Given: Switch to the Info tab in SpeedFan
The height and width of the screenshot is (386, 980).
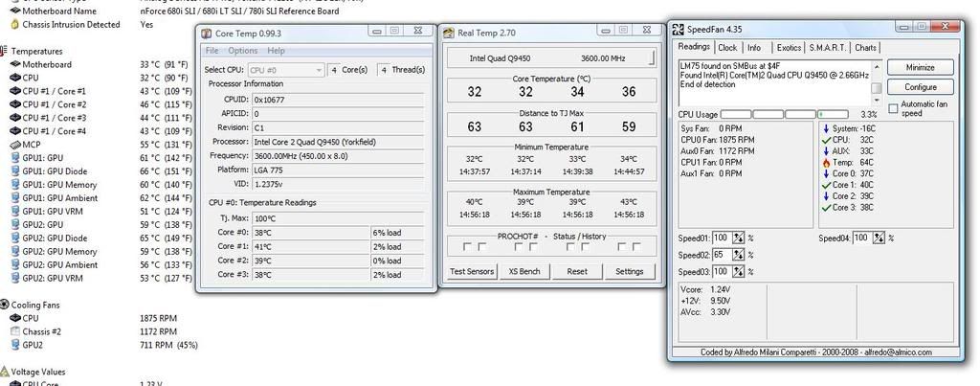Looking at the screenshot, I should (x=754, y=48).
